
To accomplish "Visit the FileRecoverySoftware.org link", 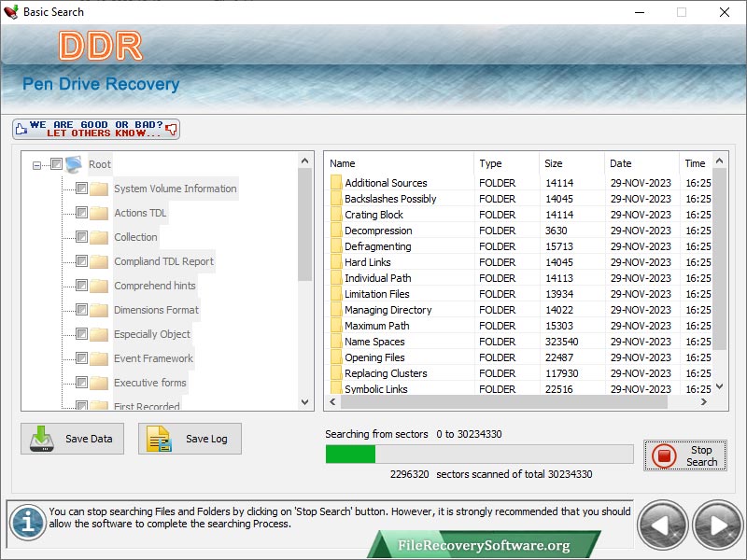I will (x=483, y=545).
